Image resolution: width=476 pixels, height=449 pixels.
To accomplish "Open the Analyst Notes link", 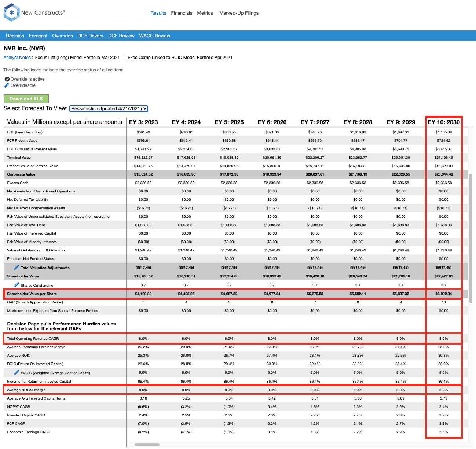I will point(17,58).
